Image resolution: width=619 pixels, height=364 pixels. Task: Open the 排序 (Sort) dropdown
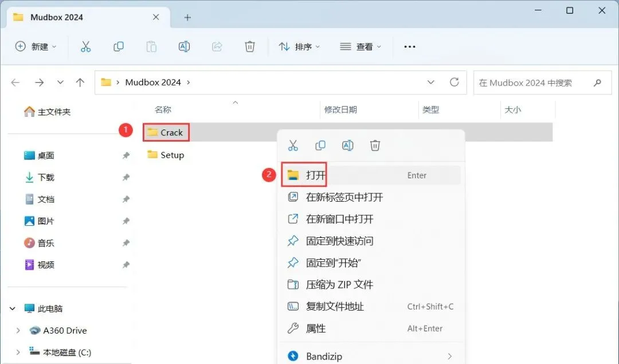click(x=299, y=46)
